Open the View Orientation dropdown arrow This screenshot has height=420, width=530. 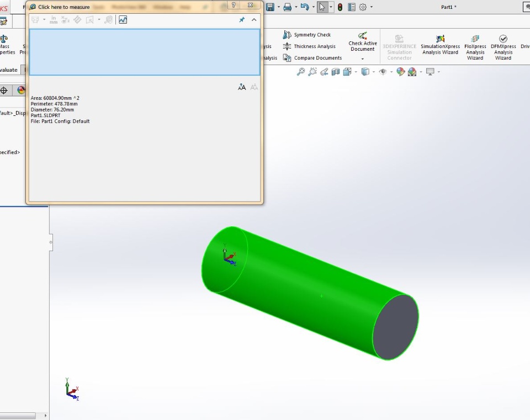point(356,72)
